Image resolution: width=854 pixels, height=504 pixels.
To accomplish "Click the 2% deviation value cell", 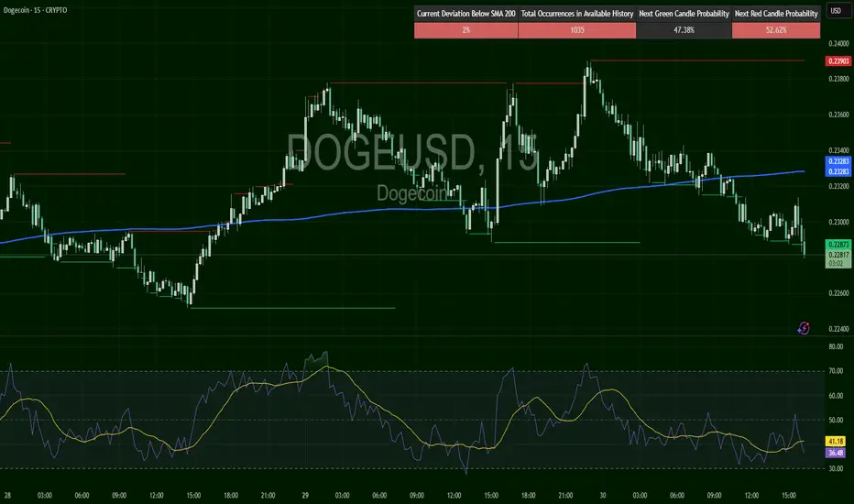I will pyautogui.click(x=466, y=30).
